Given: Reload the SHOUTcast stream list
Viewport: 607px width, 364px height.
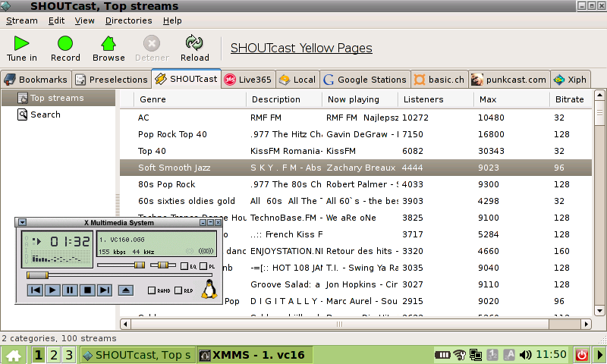Looking at the screenshot, I should (x=194, y=49).
